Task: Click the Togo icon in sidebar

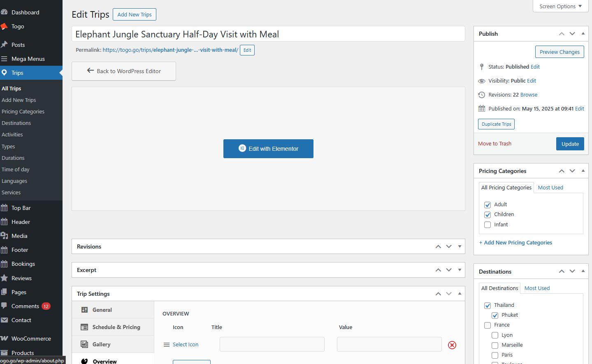Action: (4, 26)
